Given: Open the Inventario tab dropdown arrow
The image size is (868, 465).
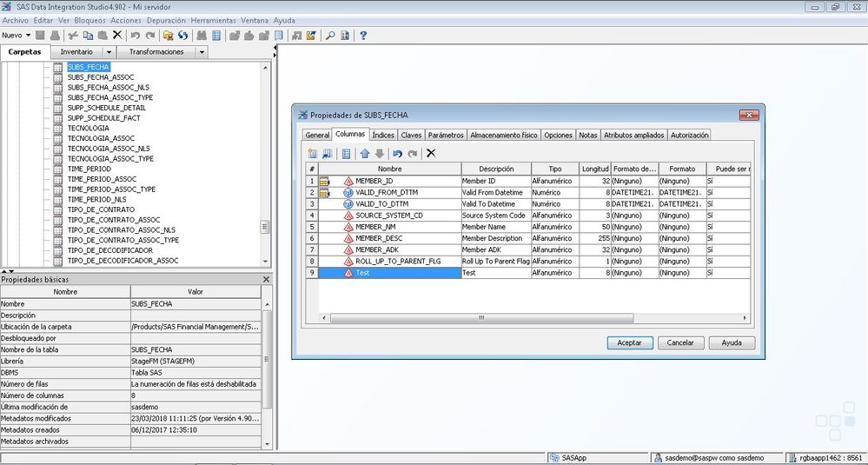Looking at the screenshot, I should [109, 52].
